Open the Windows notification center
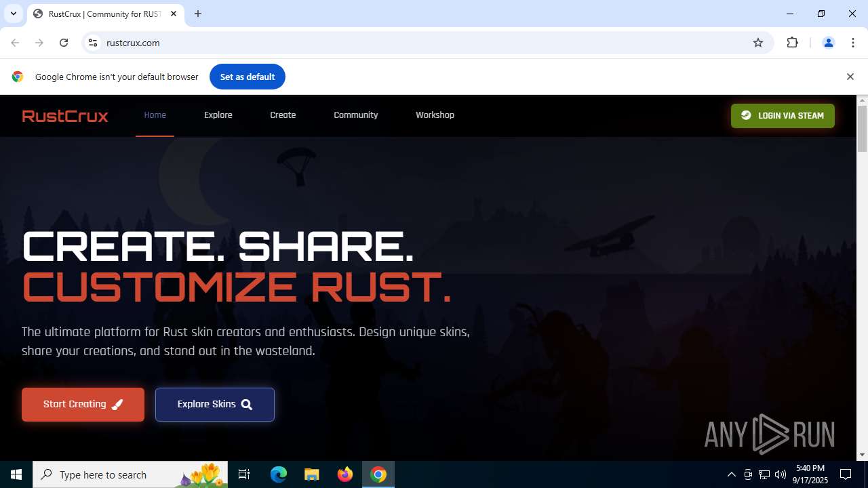Viewport: 868px width, 488px height. [x=846, y=474]
